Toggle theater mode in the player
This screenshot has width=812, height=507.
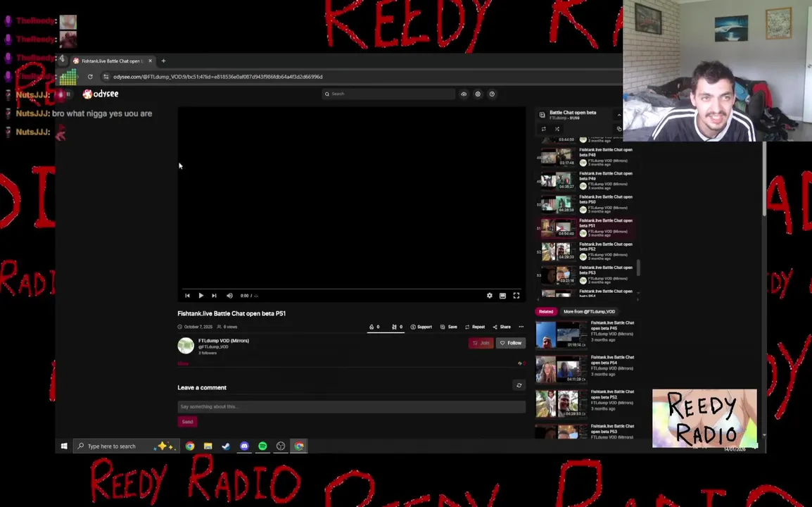[502, 296]
